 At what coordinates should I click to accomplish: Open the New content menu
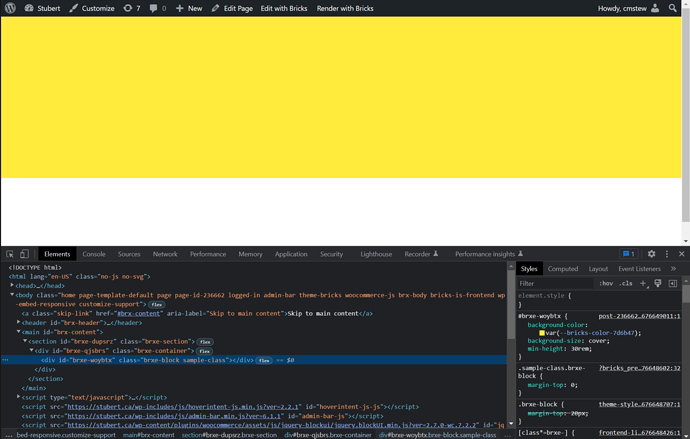click(189, 8)
